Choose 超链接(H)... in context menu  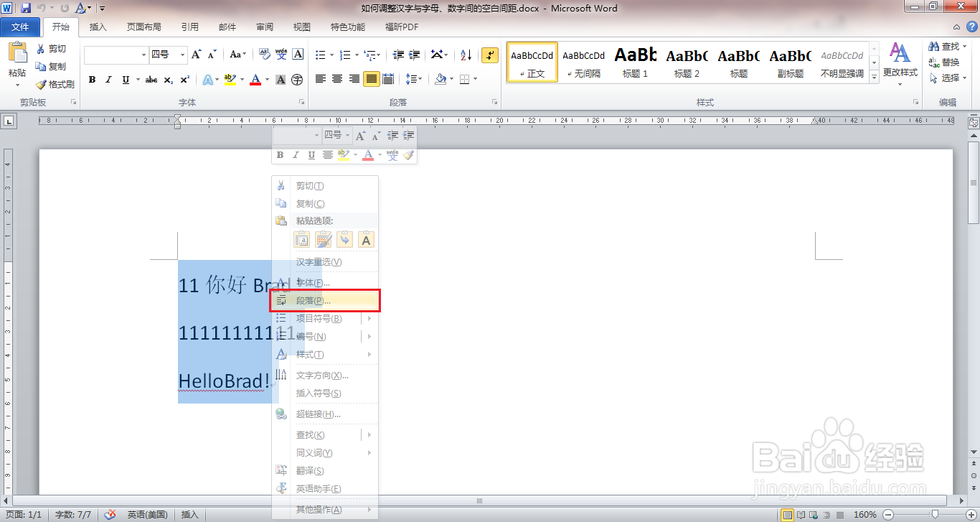click(x=325, y=414)
